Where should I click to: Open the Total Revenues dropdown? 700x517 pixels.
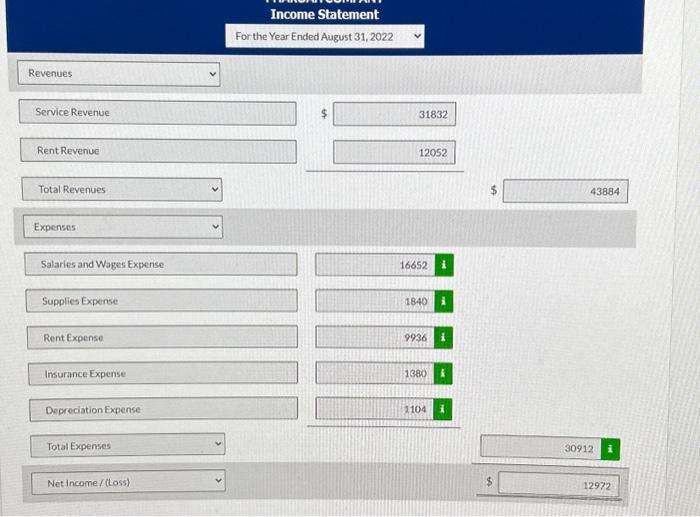point(122,189)
